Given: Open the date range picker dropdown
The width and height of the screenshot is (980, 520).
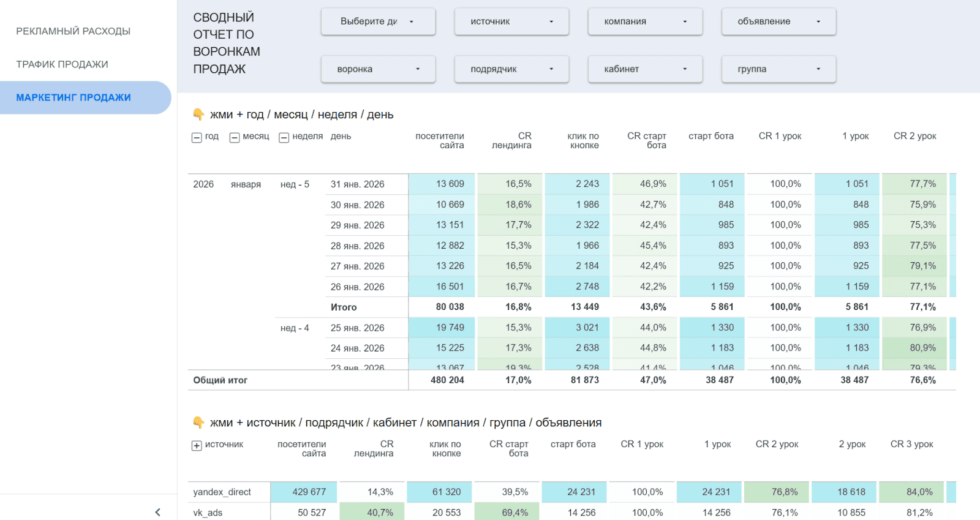Looking at the screenshot, I should click(378, 21).
